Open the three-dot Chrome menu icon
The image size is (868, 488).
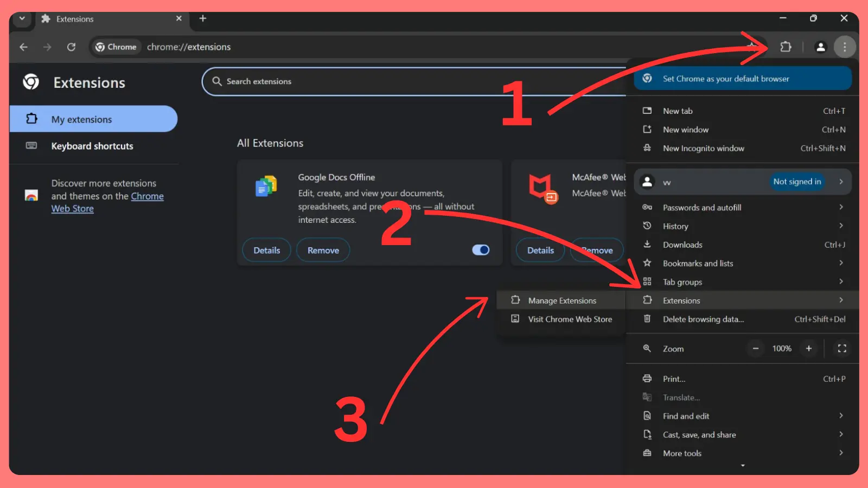(x=845, y=47)
